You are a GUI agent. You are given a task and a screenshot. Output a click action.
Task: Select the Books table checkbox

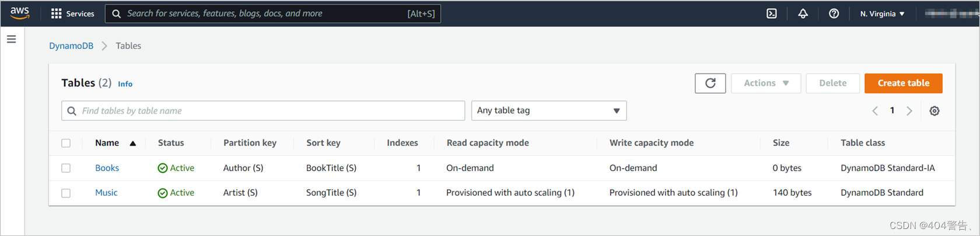[66, 168]
